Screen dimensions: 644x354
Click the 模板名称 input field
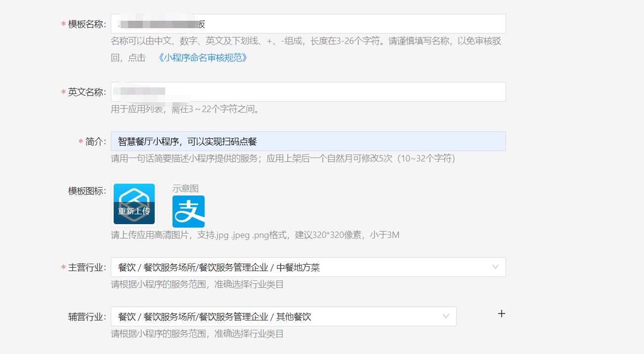[x=308, y=24]
